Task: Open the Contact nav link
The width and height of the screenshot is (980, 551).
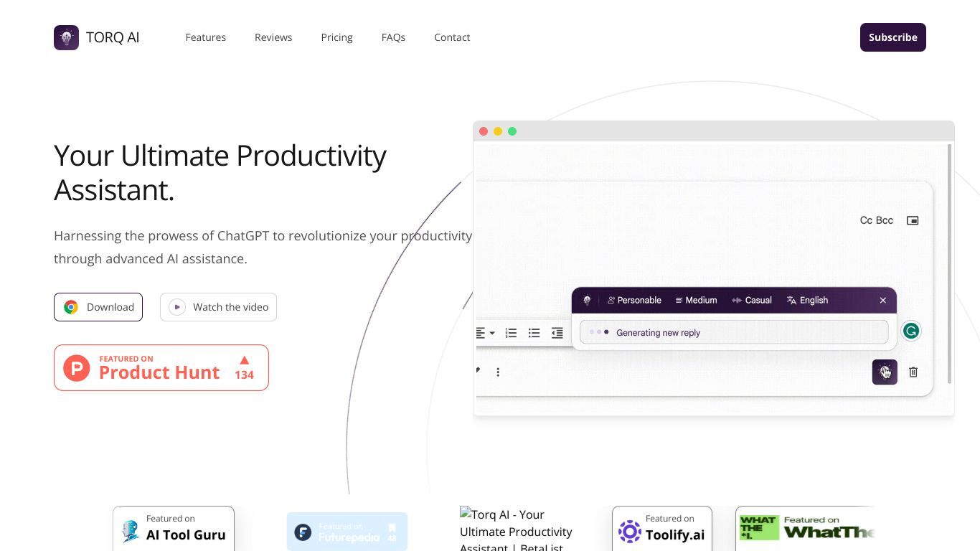Action: 452,37
